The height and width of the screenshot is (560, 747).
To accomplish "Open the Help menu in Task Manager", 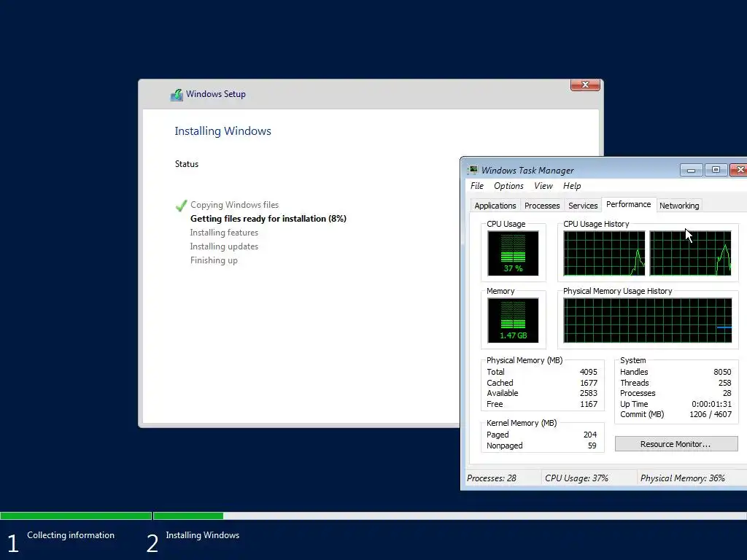I will click(572, 186).
